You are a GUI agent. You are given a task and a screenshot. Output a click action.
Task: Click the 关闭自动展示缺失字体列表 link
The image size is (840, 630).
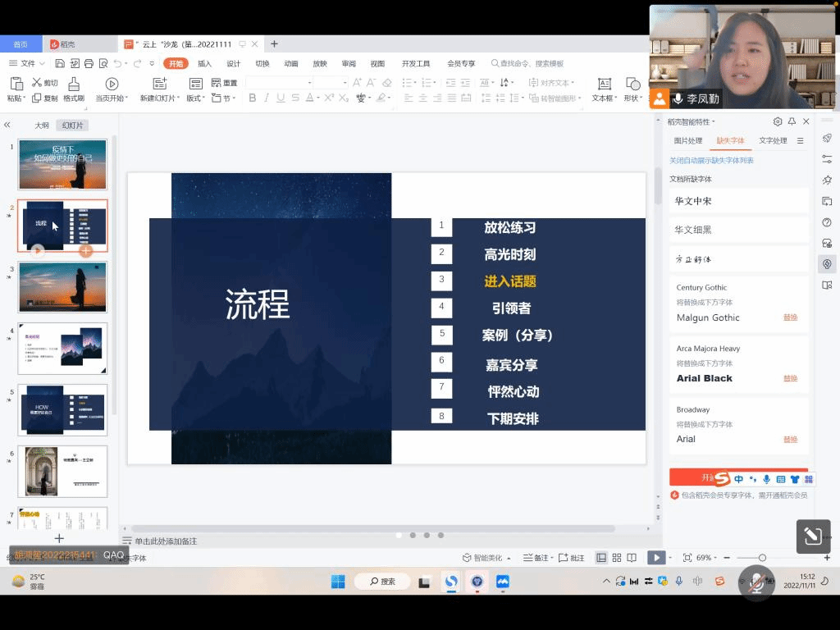tap(711, 160)
